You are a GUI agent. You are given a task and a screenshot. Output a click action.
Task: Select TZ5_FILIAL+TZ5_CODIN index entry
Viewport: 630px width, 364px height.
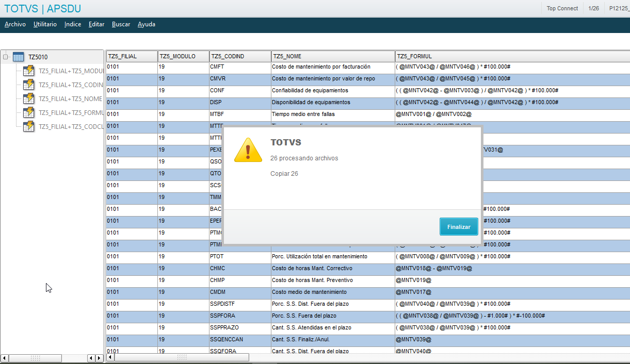[x=71, y=85]
